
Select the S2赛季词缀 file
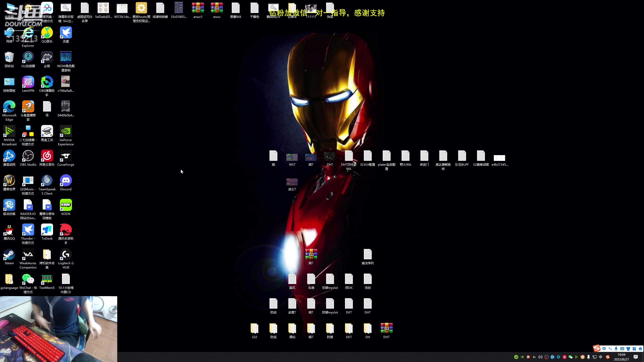tap(481, 158)
